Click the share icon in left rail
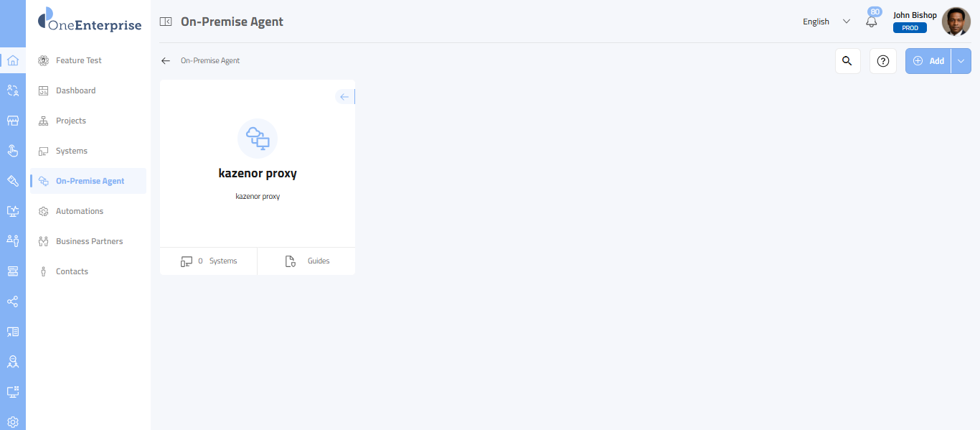This screenshot has width=980, height=430. click(12, 302)
